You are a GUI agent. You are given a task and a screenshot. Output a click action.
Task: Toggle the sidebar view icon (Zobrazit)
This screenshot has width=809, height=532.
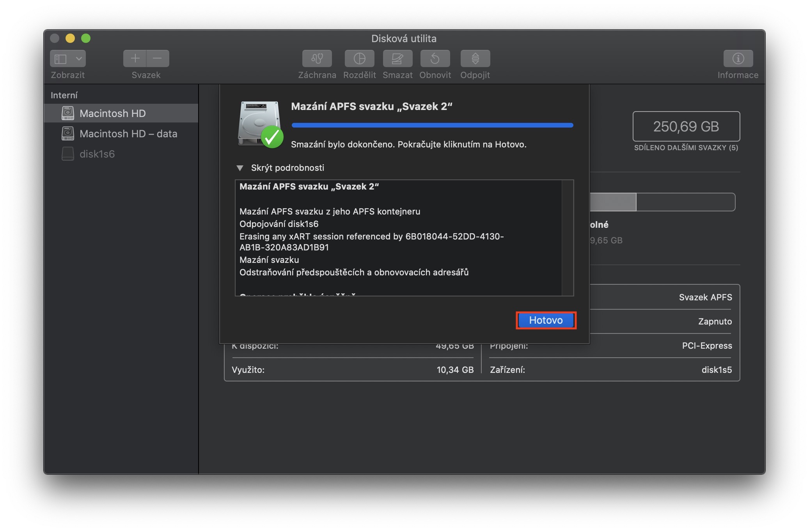[60, 59]
